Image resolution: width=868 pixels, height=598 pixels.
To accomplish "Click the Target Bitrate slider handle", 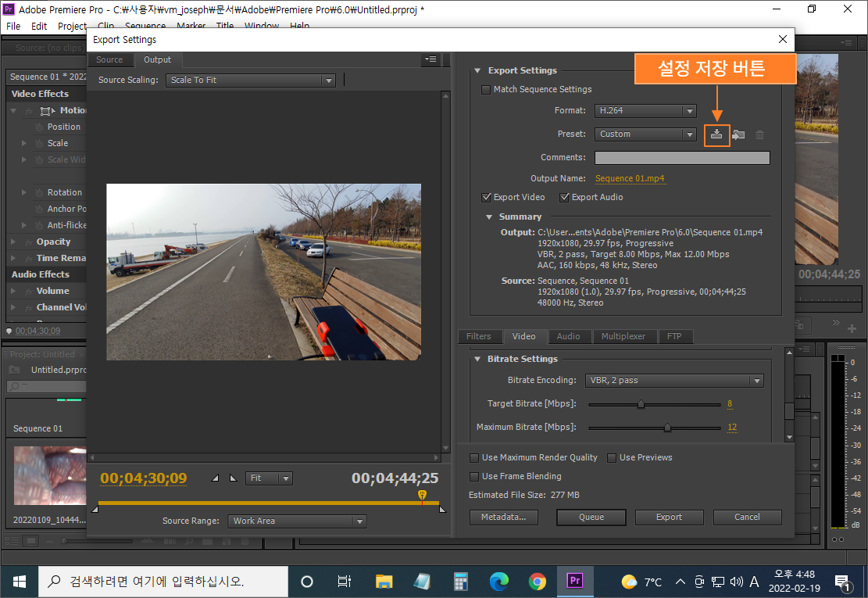I will pyautogui.click(x=641, y=404).
